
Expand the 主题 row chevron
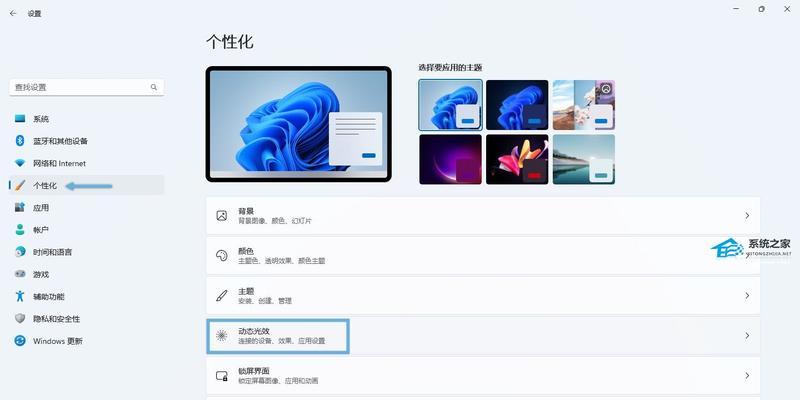pyautogui.click(x=747, y=295)
